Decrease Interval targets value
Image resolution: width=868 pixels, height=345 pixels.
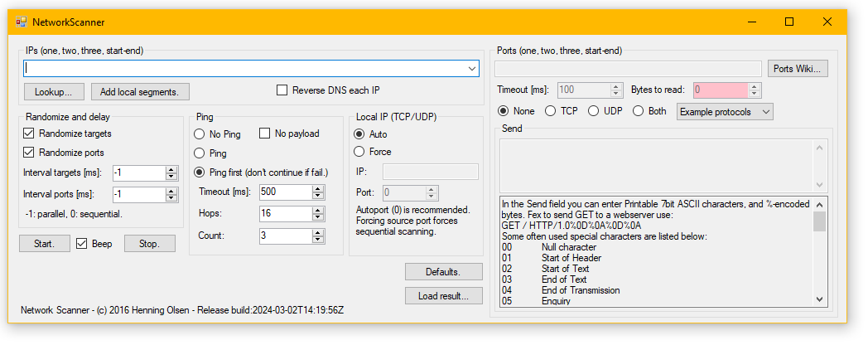pos(172,177)
